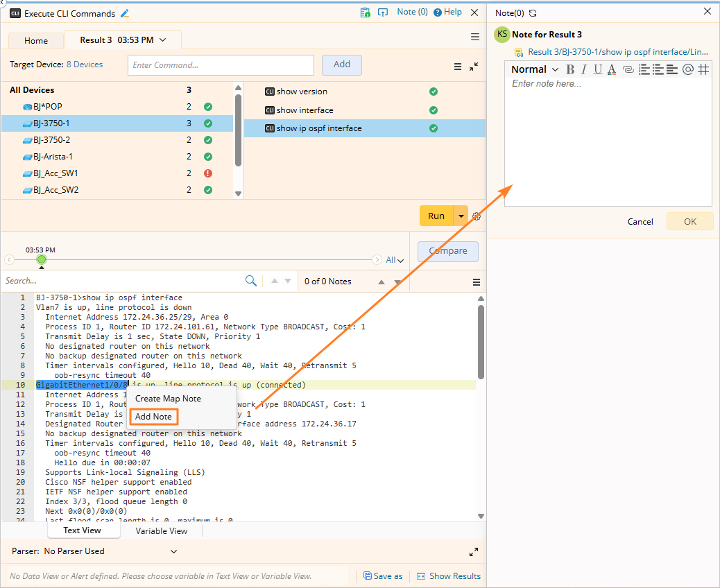
Task: Open the Run button dropdown arrow
Action: [461, 216]
